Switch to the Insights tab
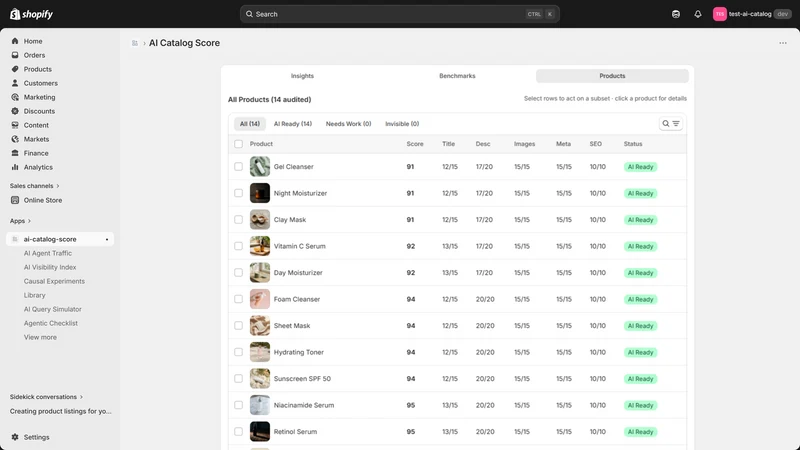Viewport: 800px width, 450px height. point(302,76)
